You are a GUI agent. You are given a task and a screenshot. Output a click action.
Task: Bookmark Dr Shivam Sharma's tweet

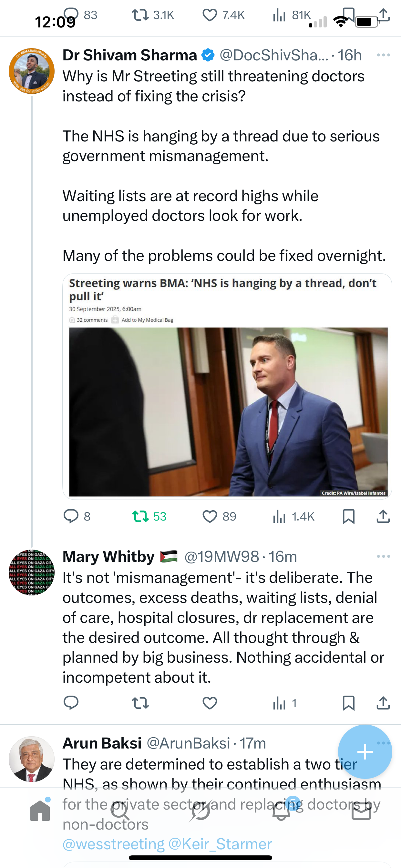click(x=348, y=516)
